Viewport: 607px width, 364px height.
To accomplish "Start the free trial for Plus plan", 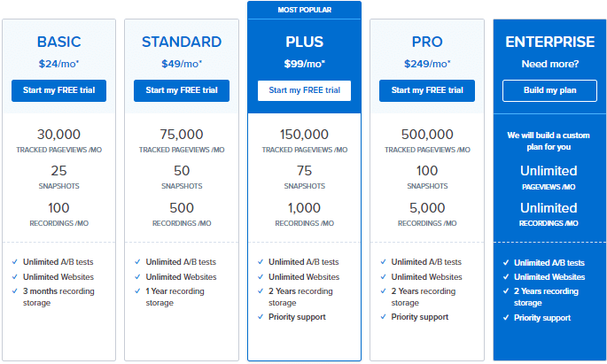I will [304, 90].
